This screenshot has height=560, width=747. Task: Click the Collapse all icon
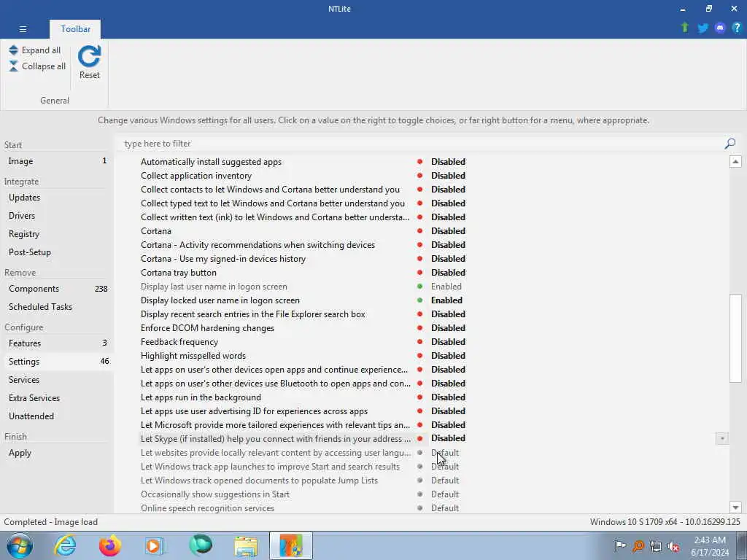click(13, 66)
